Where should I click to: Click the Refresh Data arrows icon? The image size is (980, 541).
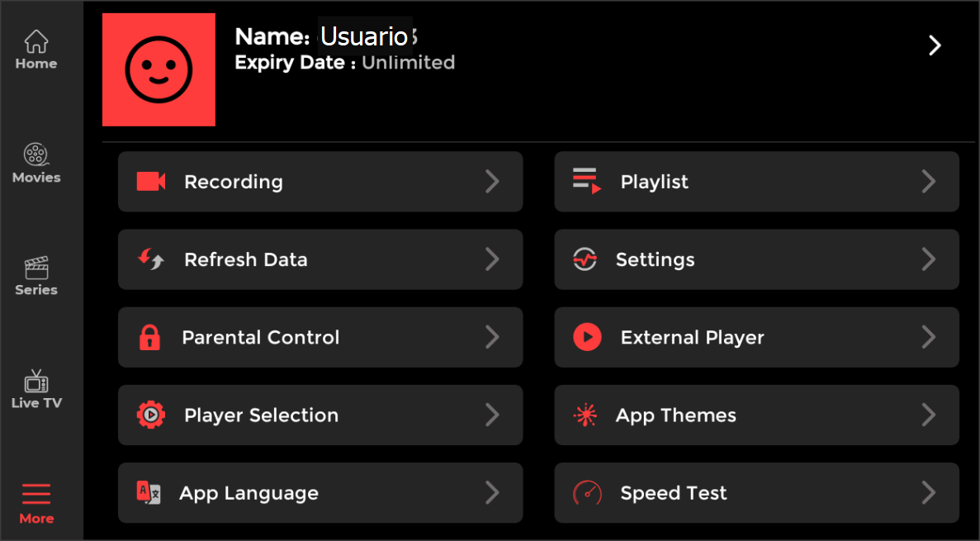point(151,259)
